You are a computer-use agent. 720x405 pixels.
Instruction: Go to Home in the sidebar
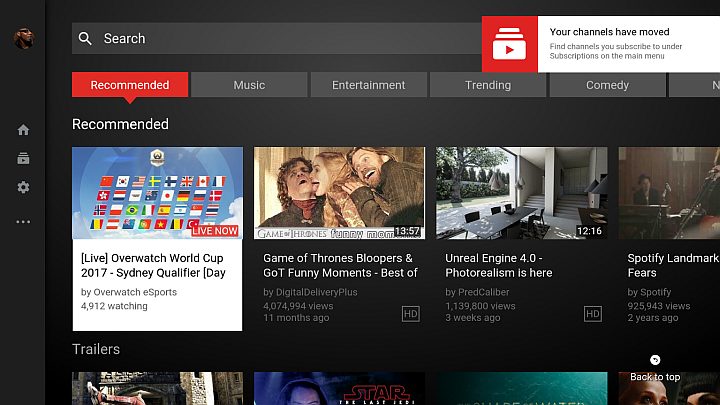(x=23, y=130)
